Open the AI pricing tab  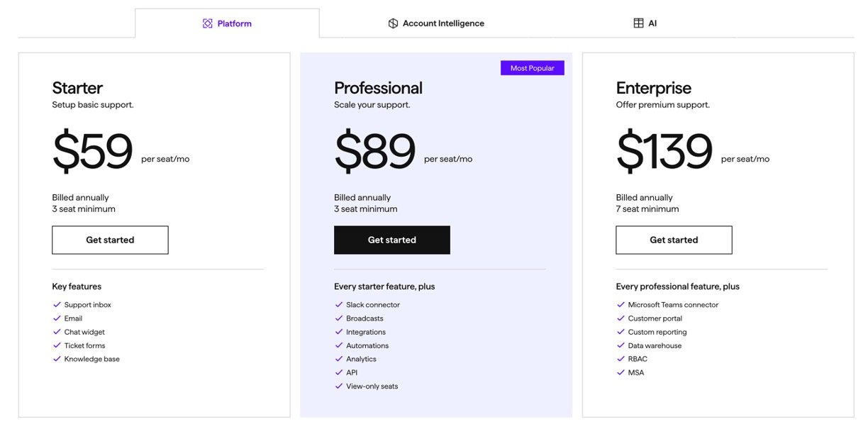click(x=645, y=23)
